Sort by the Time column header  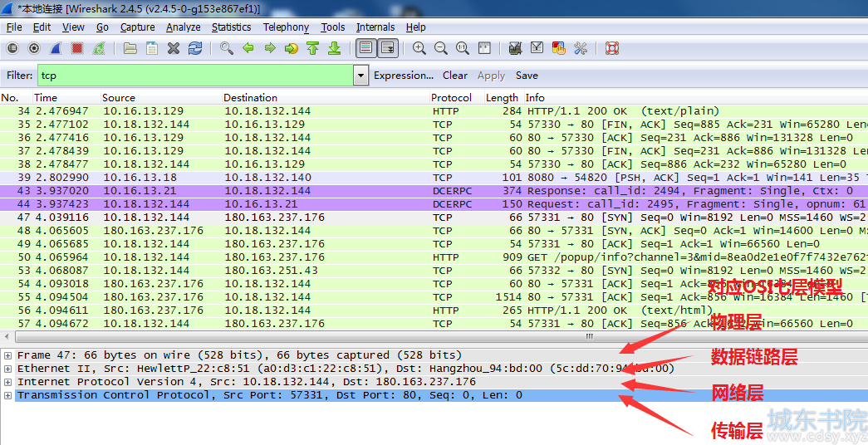click(x=66, y=97)
